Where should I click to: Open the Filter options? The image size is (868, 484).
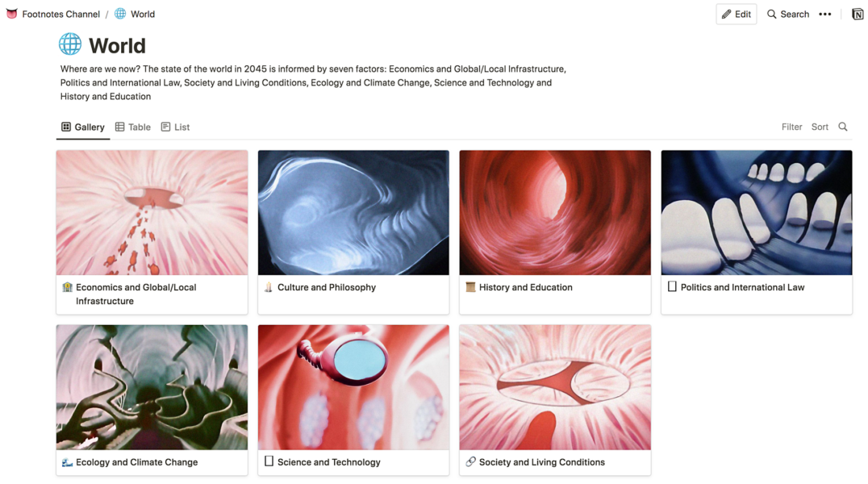click(x=791, y=127)
